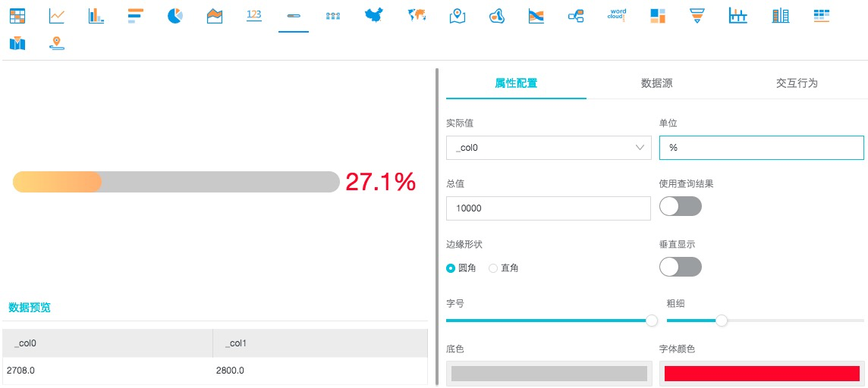868x388 pixels.
Task: Choose the word cloud chart icon
Action: point(617,15)
